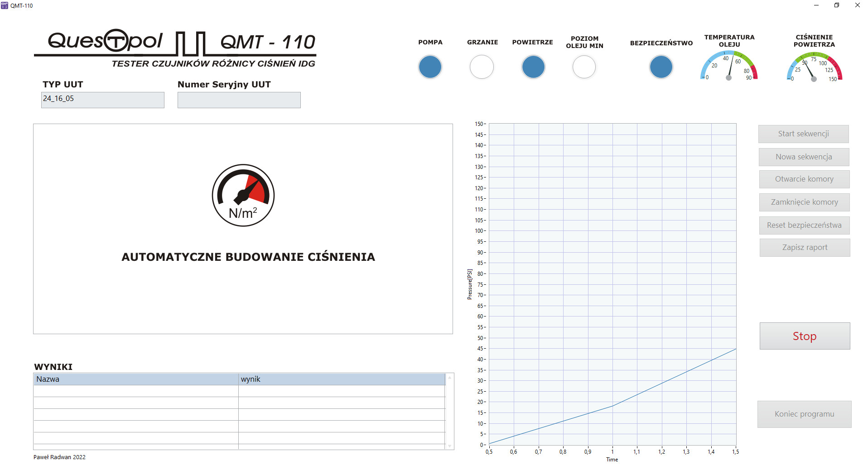Click the N/m² pressure gauge icon
Viewport: 868px width, 470px height.
click(x=243, y=195)
